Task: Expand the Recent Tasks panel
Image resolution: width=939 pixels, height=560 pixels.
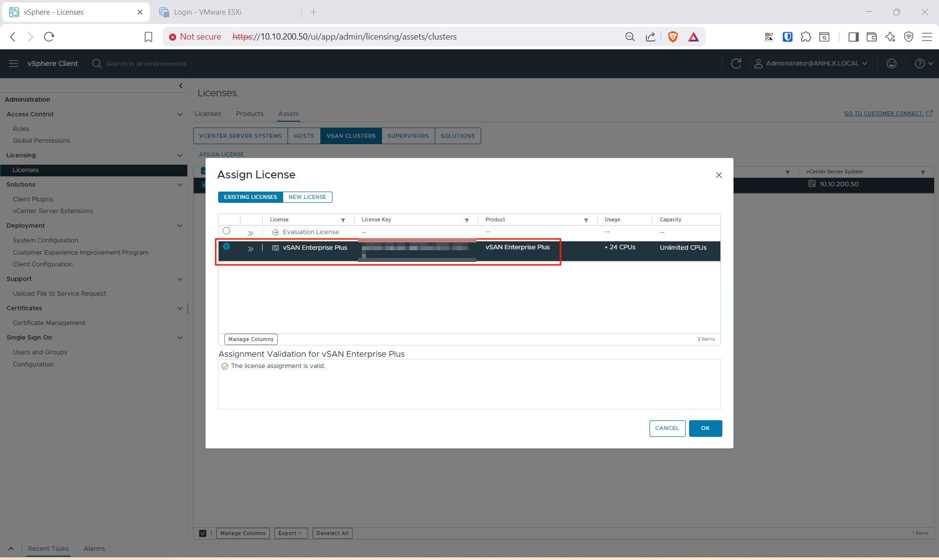Action: click(x=11, y=548)
